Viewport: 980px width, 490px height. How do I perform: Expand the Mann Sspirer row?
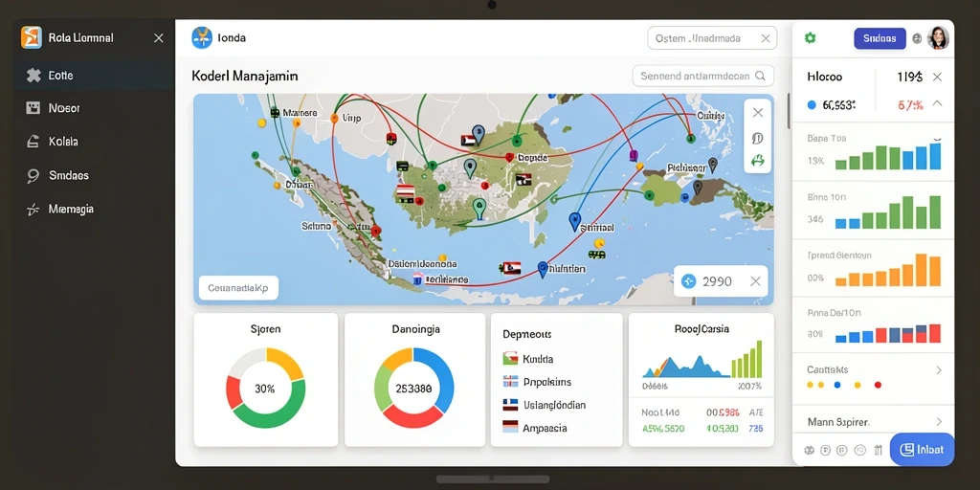(x=873, y=422)
